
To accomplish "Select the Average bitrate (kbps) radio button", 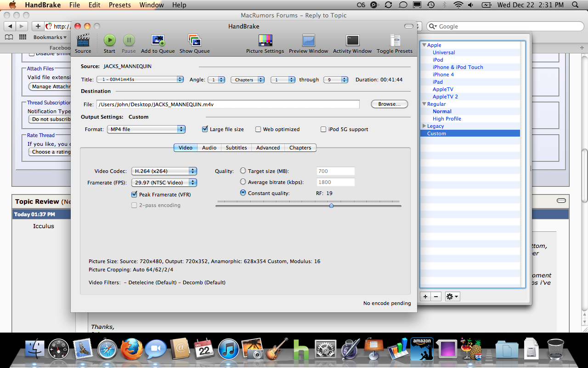I will click(x=243, y=182).
